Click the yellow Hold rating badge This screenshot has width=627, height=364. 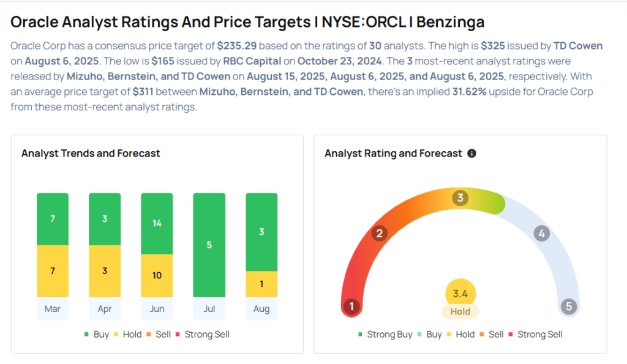pos(460,311)
